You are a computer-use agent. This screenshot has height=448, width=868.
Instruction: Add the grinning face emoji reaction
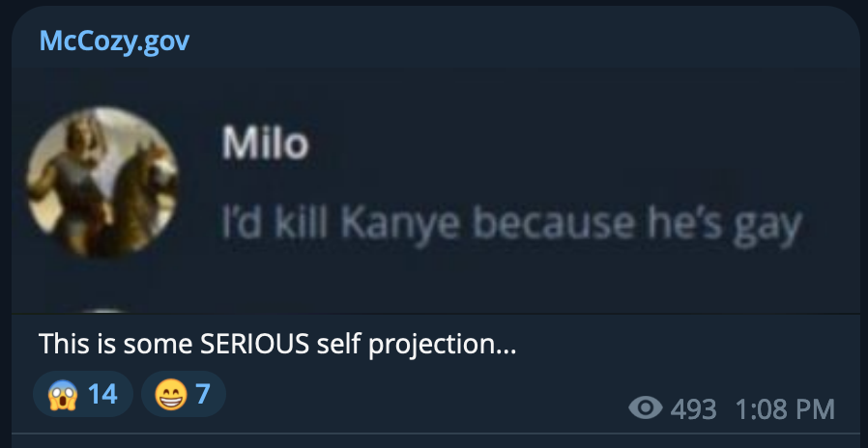coord(184,394)
